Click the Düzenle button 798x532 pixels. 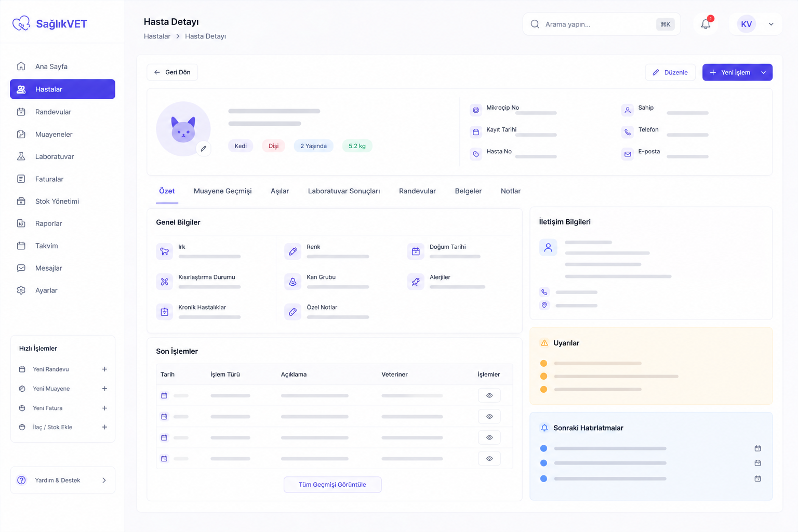[670, 73]
